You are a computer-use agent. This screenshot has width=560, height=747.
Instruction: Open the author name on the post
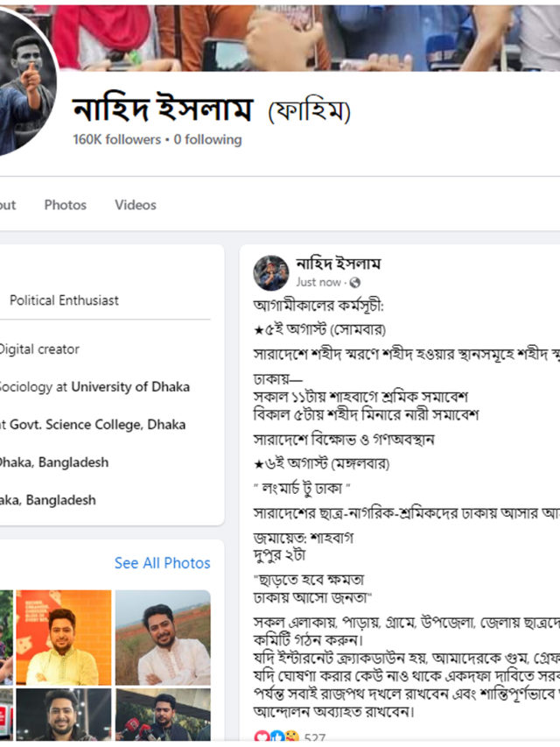(x=338, y=264)
